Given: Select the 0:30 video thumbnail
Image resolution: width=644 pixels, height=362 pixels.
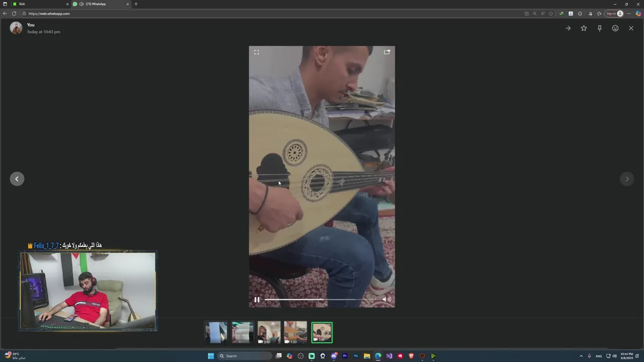Looking at the screenshot, I should click(x=269, y=332).
